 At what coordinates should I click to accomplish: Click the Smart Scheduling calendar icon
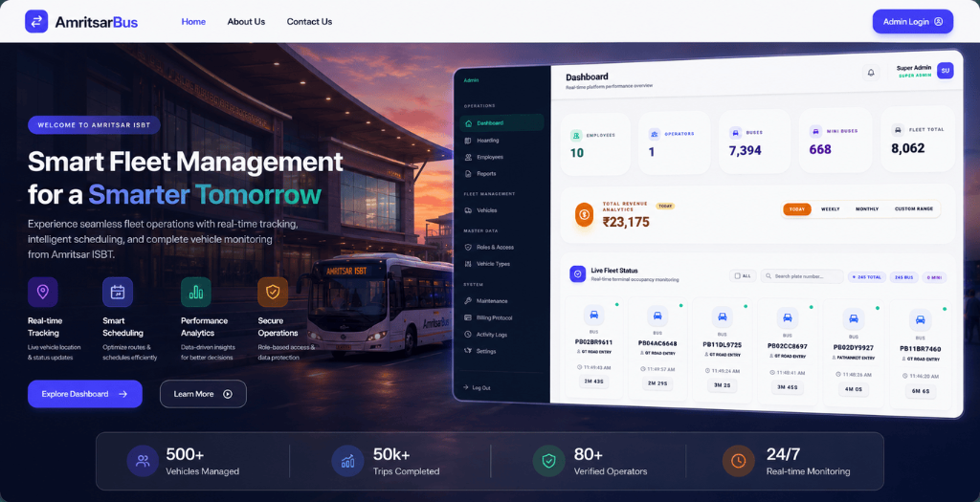pyautogui.click(x=118, y=293)
